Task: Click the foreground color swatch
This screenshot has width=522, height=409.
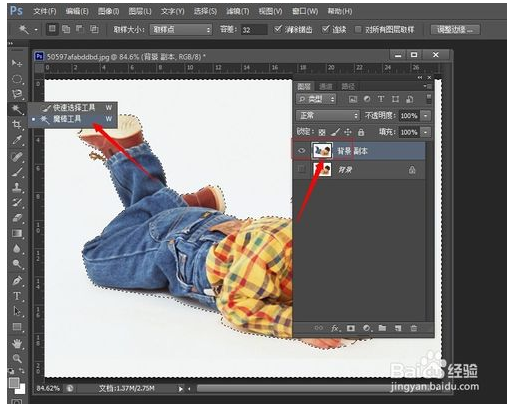Action: click(x=14, y=383)
